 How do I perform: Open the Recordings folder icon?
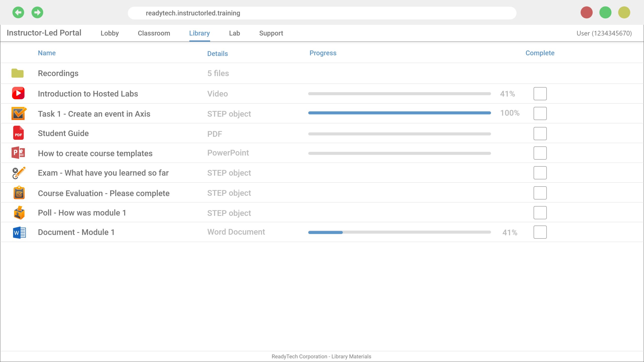pyautogui.click(x=17, y=73)
